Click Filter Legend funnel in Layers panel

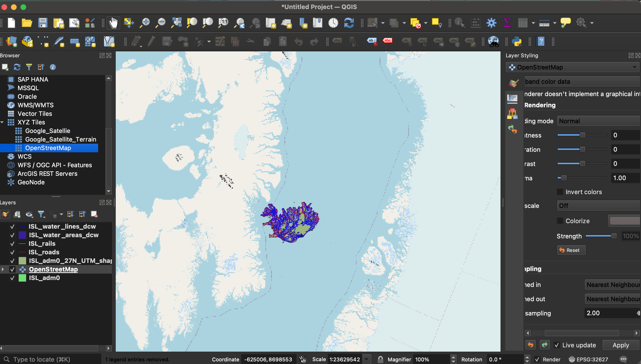coord(41,214)
